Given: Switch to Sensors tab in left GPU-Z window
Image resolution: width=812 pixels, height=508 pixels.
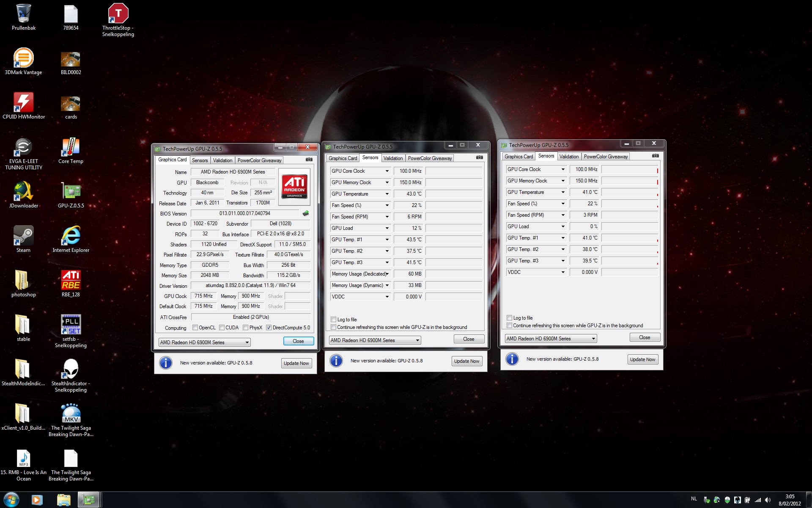Looking at the screenshot, I should [x=200, y=160].
